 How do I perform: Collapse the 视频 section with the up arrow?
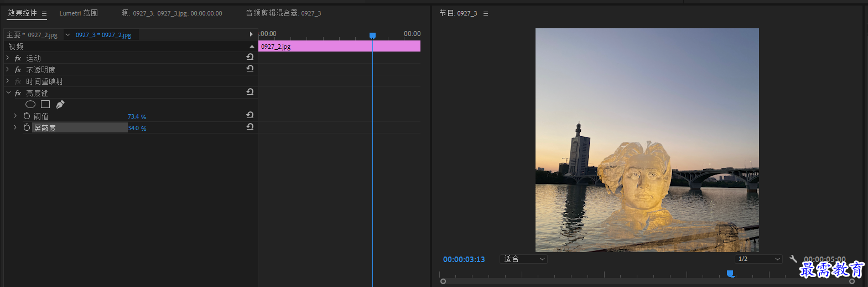pyautogui.click(x=252, y=47)
